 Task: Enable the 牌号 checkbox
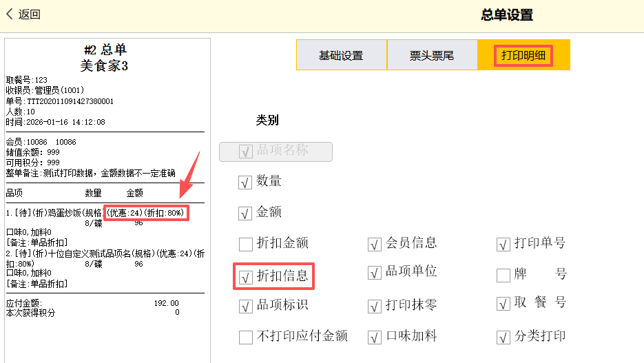503,275
